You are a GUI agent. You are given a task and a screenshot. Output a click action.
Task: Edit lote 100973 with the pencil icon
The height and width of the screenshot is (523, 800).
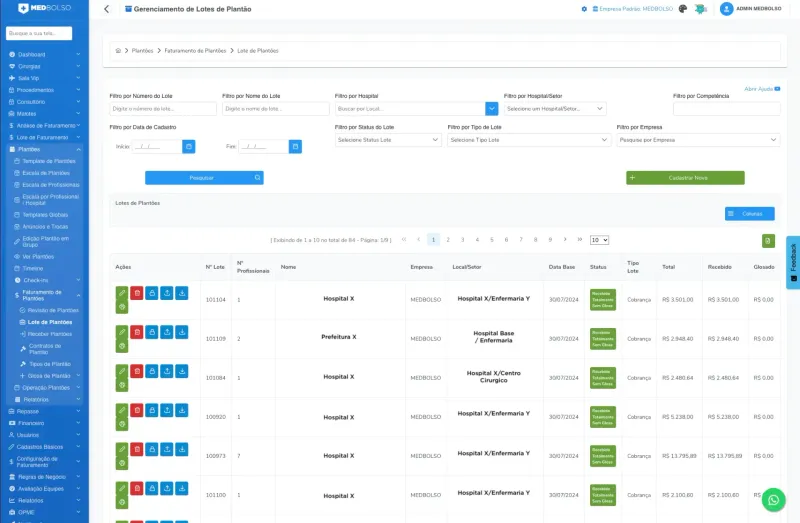point(122,449)
